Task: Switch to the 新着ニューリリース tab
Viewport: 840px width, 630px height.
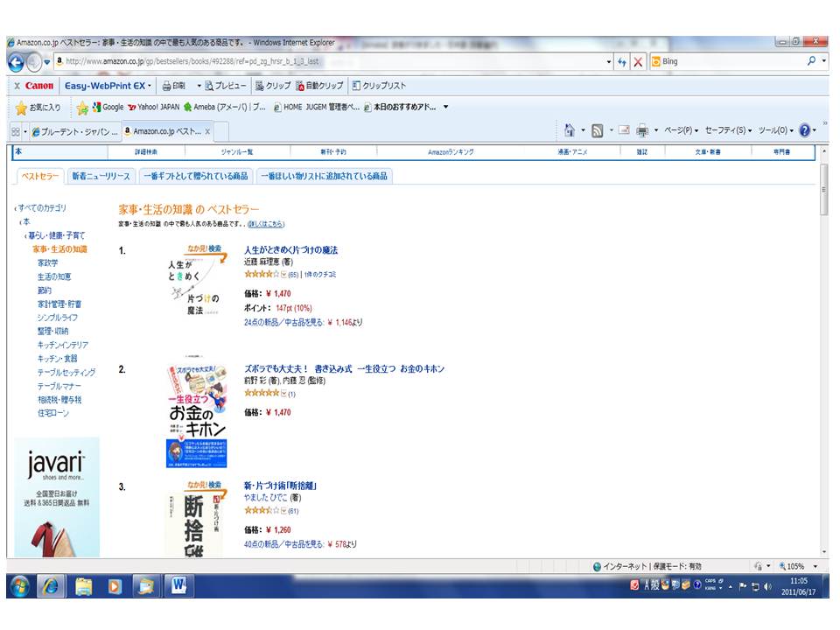Action: click(x=101, y=176)
